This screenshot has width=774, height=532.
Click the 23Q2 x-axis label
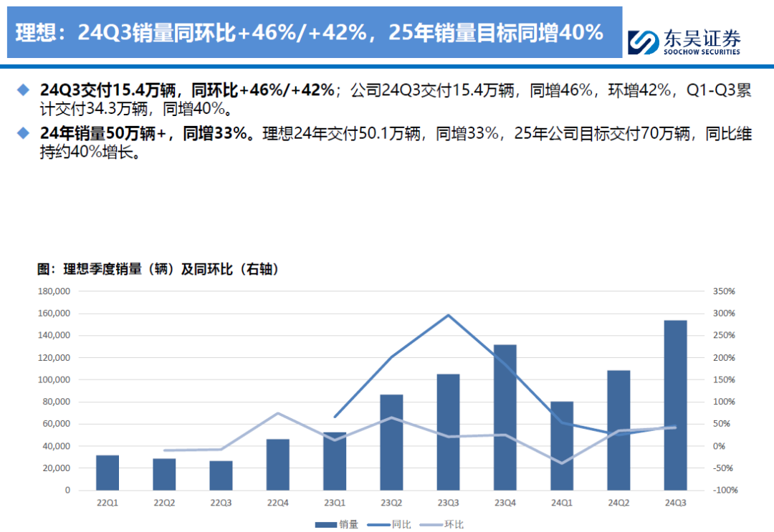(391, 503)
